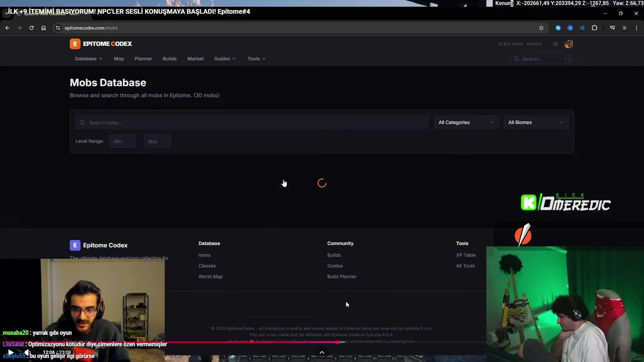Click the address bar URL epitomecodex.com/mobs
The image size is (644, 362).
(91, 28)
